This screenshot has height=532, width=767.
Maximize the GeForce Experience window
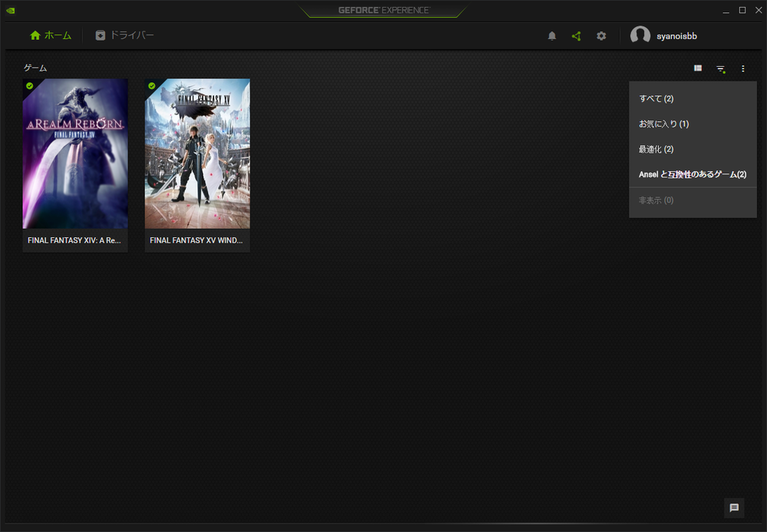[742, 10]
